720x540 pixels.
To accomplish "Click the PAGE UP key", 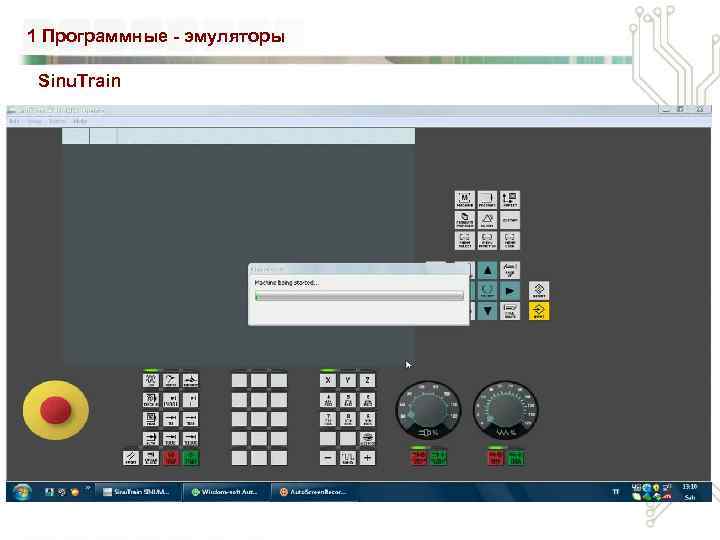I will click(510, 270).
